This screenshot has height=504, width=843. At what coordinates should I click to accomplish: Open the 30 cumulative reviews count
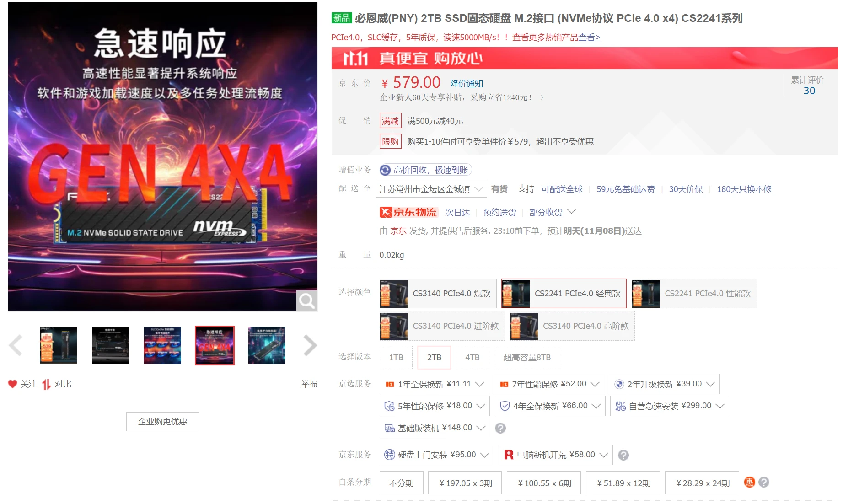coord(809,91)
